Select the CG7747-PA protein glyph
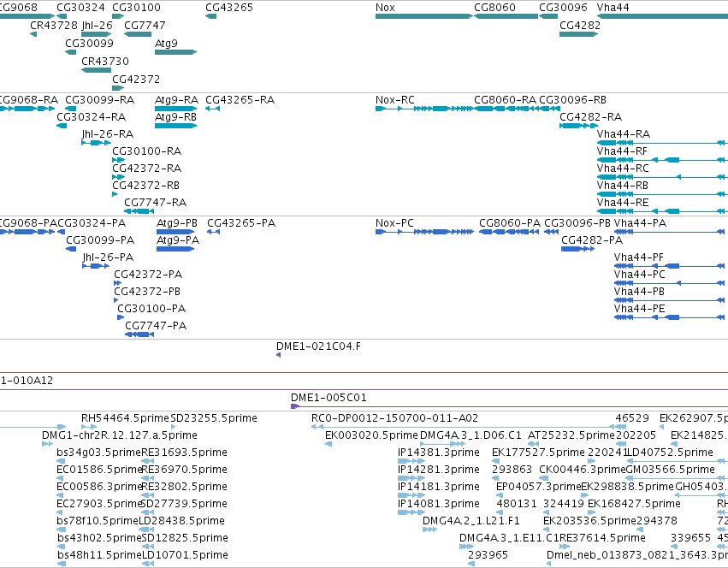Screen dimensions: 728x568 (x=139, y=334)
